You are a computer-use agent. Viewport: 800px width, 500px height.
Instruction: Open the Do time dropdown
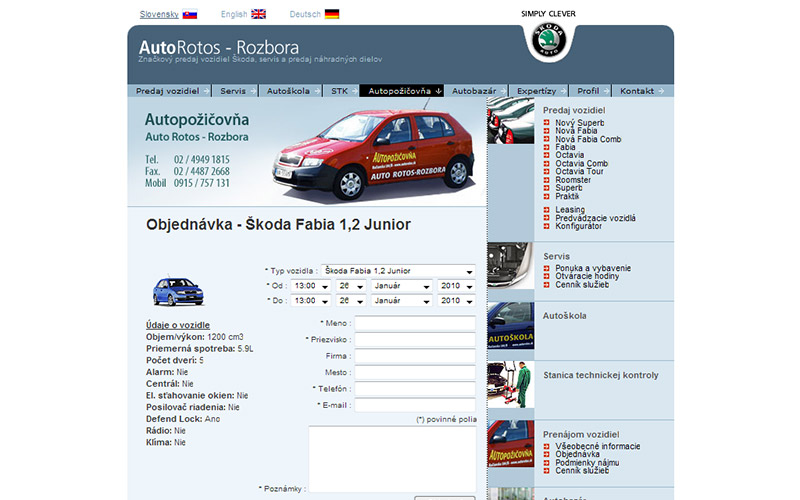tap(311, 301)
